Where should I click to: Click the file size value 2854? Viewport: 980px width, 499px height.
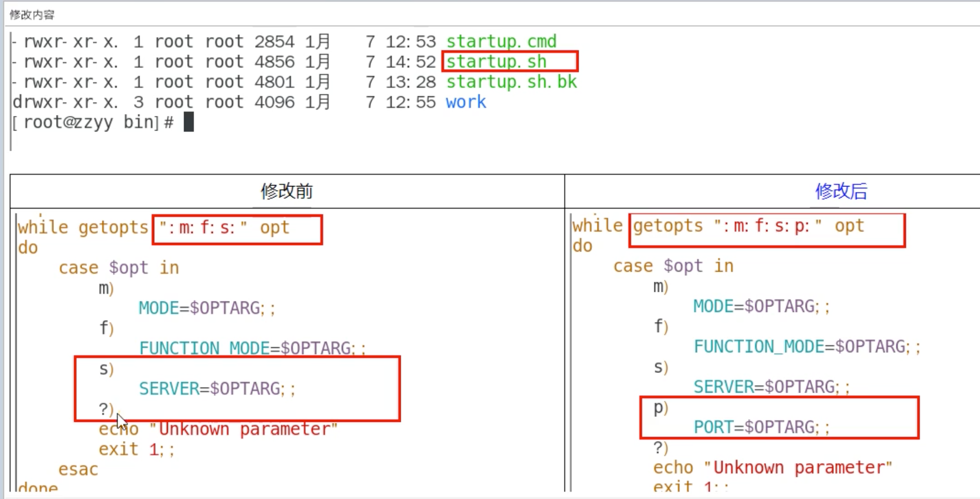point(274,41)
